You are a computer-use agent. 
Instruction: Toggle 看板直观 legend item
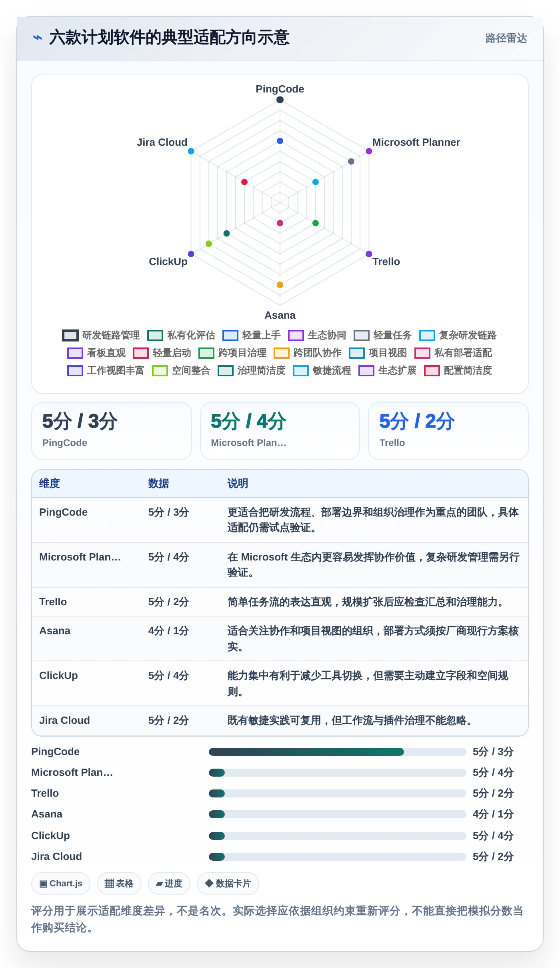[x=96, y=353]
